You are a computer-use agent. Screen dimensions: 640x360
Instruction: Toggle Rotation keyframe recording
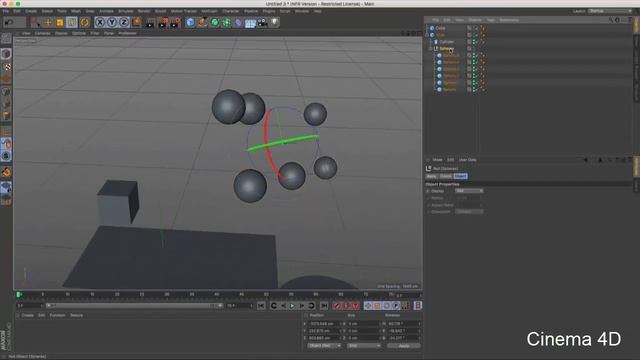[387, 306]
